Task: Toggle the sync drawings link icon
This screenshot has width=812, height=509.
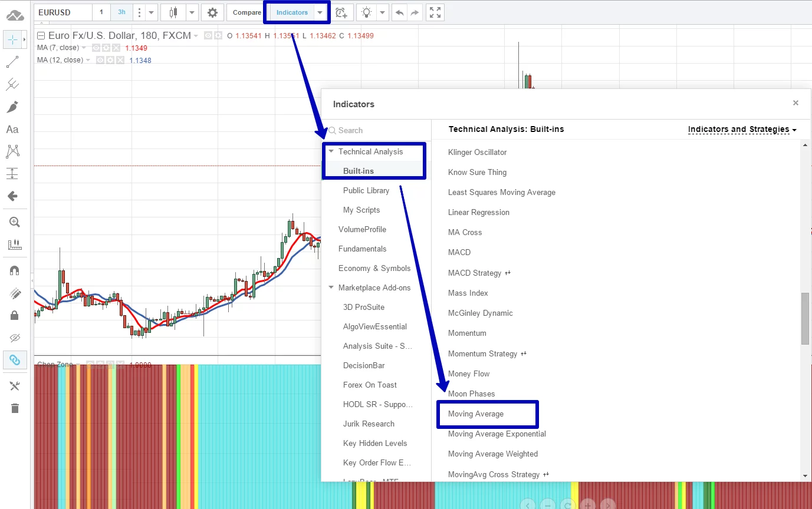Action: click(14, 360)
